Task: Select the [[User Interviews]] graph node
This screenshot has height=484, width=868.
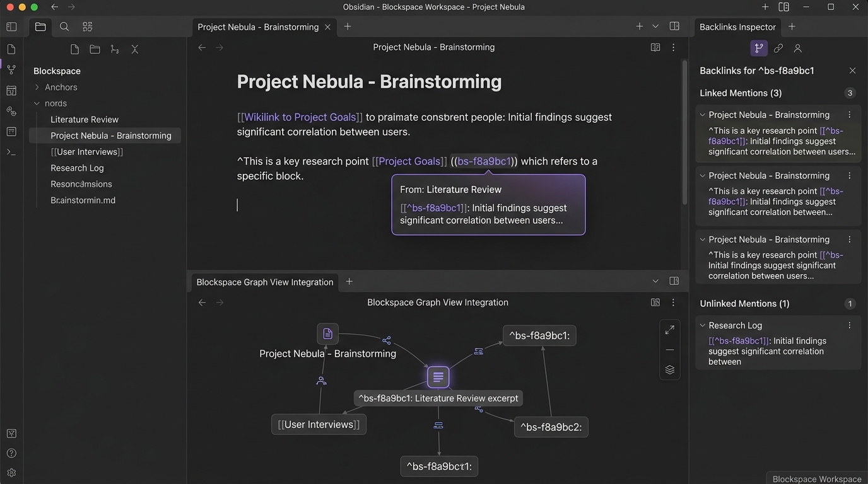Action: coord(319,424)
